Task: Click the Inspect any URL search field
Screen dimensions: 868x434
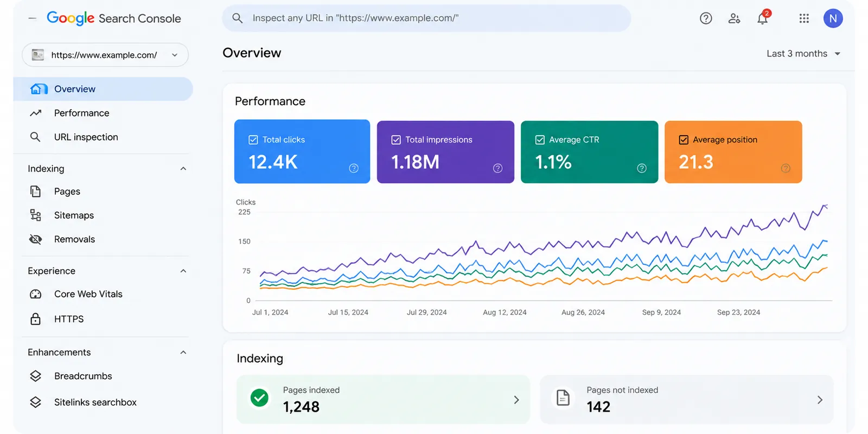Action: (426, 18)
